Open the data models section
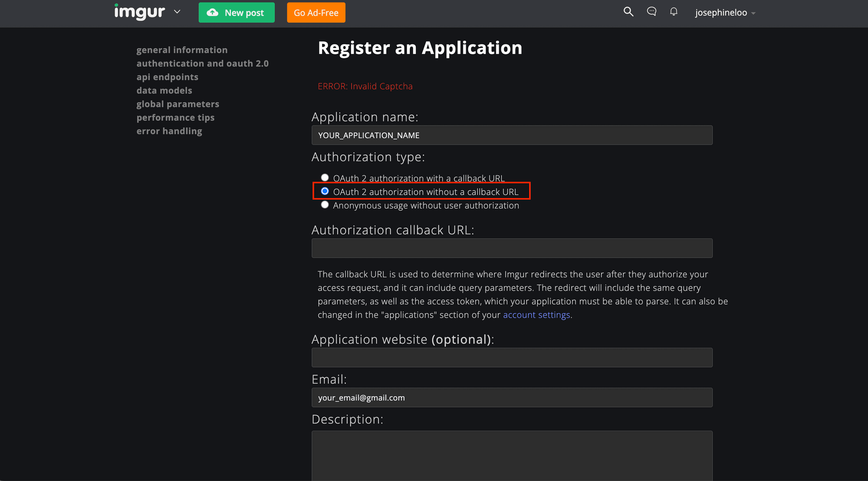Screen dimensions: 868x481 (164, 90)
